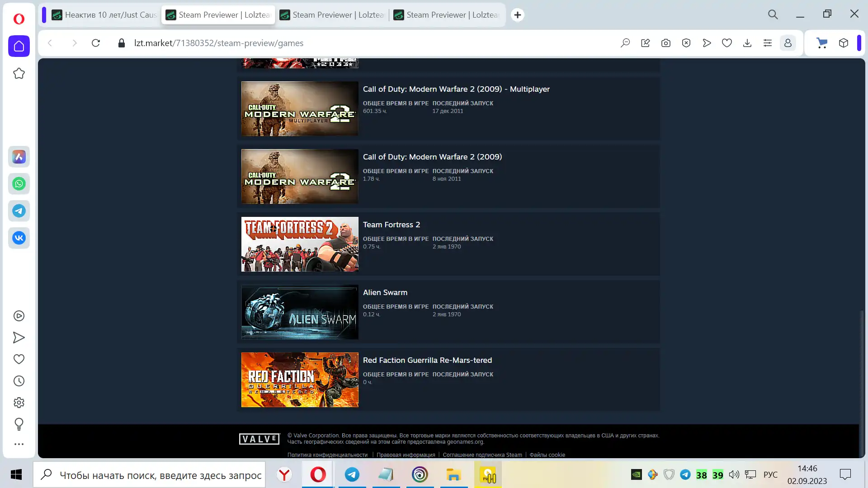Open Telegram from the taskbar
The height and width of the screenshot is (488, 868).
tap(352, 475)
